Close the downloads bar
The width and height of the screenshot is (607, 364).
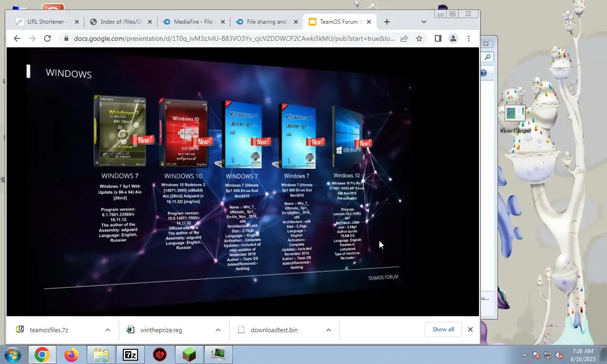pyautogui.click(x=470, y=329)
